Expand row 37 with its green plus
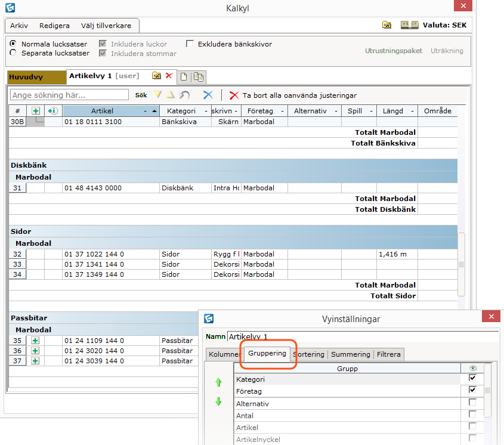504x445 pixels. pos(35,361)
